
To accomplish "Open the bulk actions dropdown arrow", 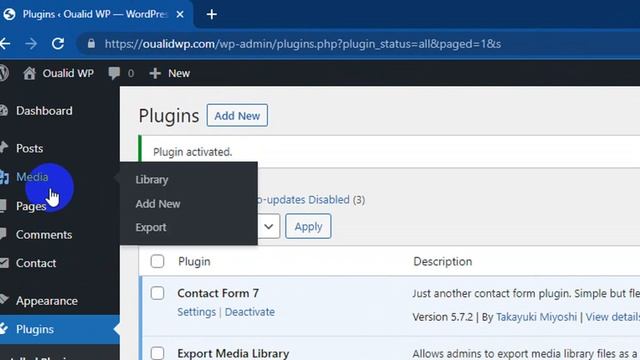I will pos(269,226).
